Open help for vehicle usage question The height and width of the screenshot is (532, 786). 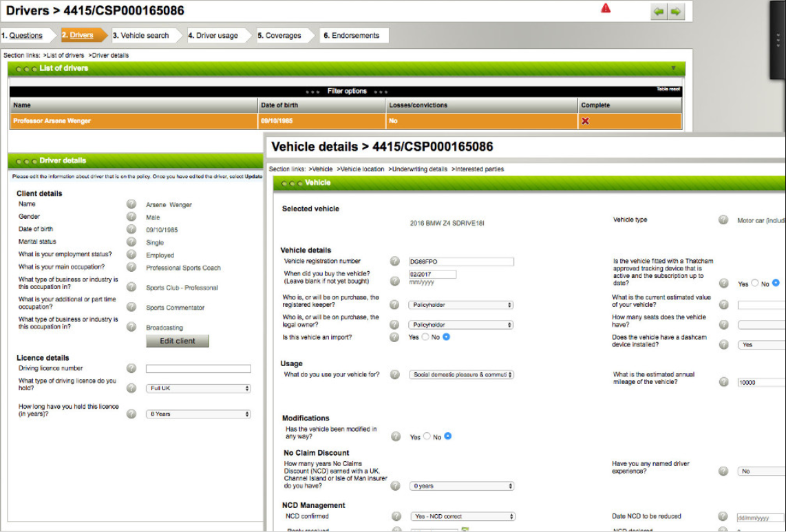click(x=394, y=374)
